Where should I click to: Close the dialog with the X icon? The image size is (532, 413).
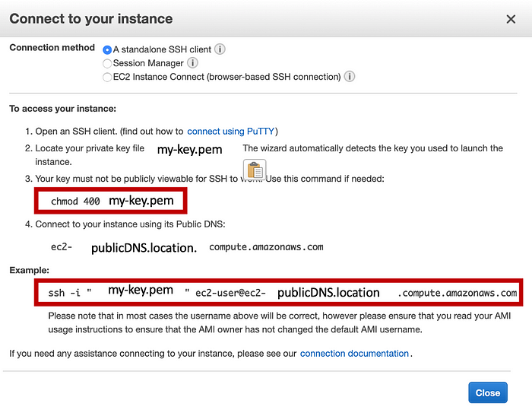511,19
